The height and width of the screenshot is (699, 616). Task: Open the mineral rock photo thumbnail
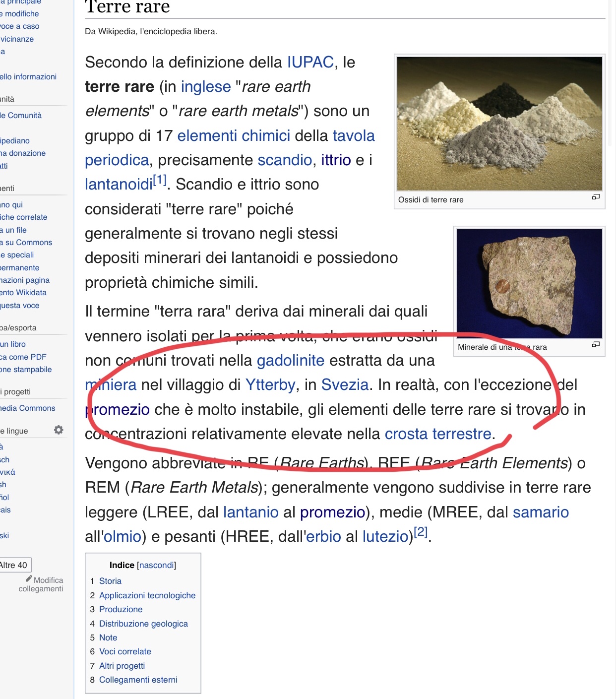[529, 283]
